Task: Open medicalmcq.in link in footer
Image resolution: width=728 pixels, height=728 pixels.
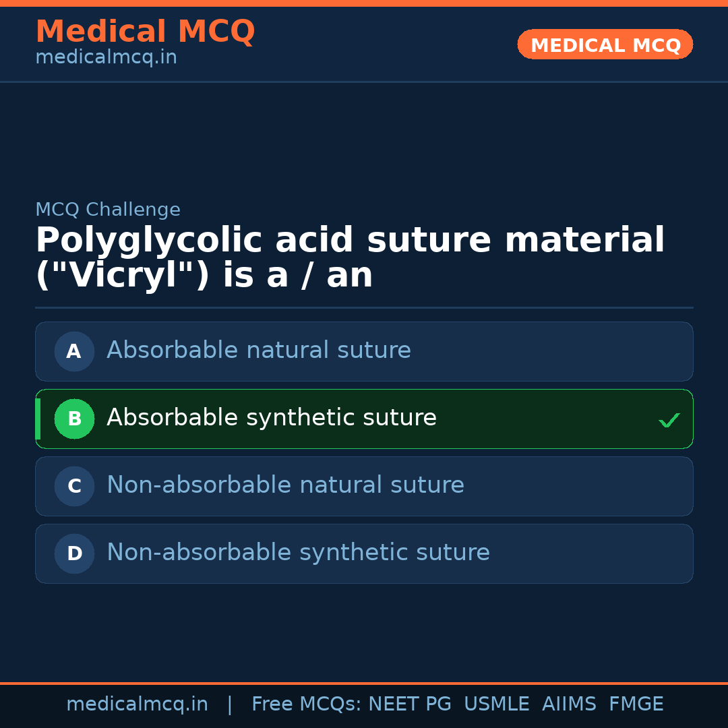Action: coord(137,704)
